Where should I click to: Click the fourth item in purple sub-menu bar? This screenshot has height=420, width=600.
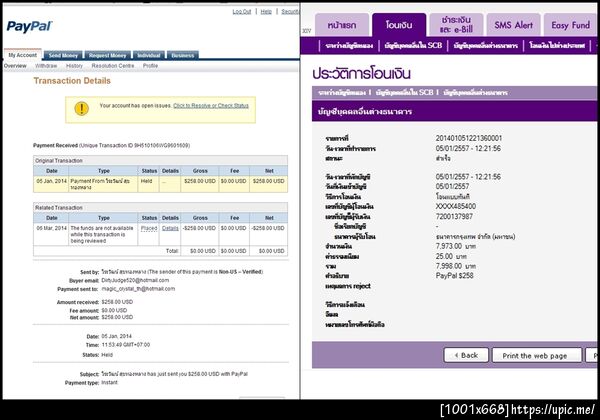click(557, 46)
